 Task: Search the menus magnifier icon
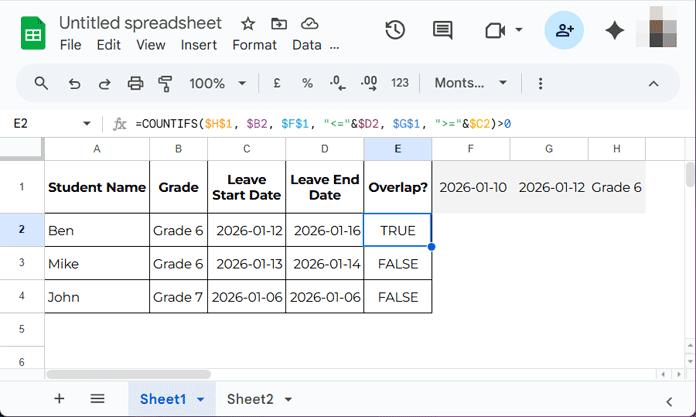click(x=41, y=83)
